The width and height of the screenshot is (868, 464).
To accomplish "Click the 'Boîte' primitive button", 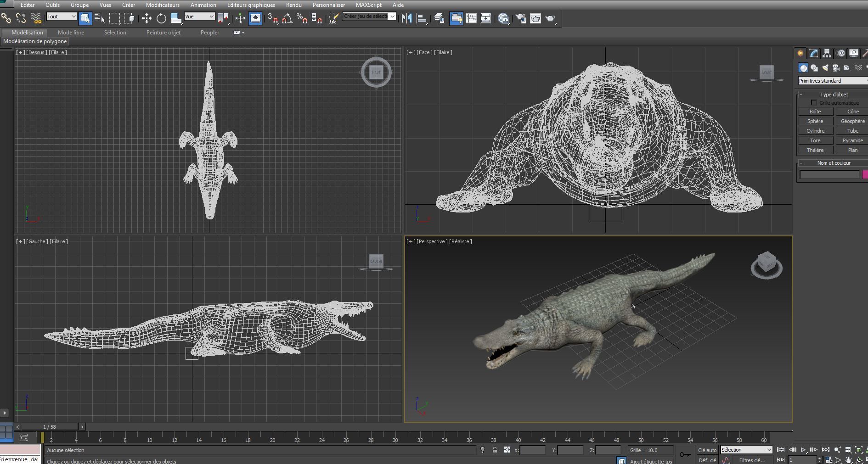I will (815, 112).
